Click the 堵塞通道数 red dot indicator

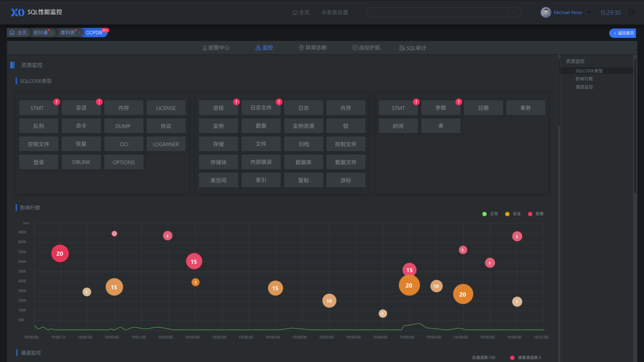[512, 357]
